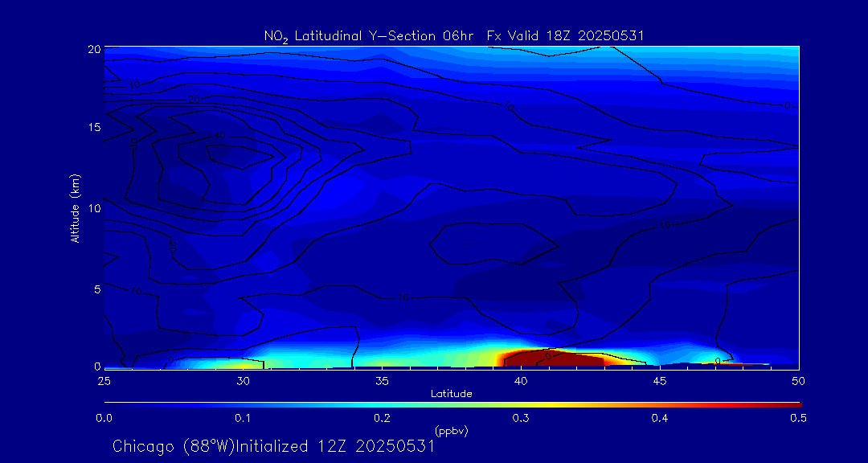Click the 0.2 colorbar tick label
Viewport: 868px width, 463px height.
[x=382, y=418]
